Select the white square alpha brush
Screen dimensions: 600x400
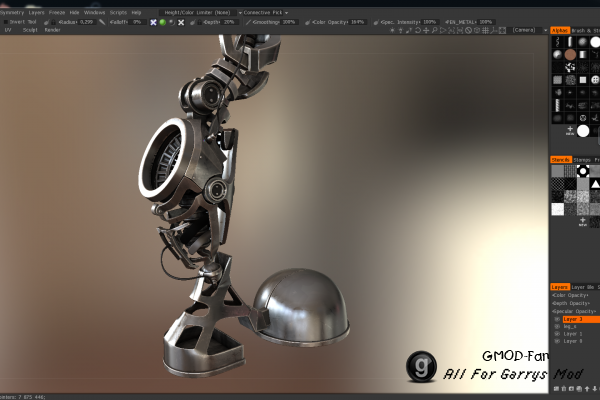(583, 80)
